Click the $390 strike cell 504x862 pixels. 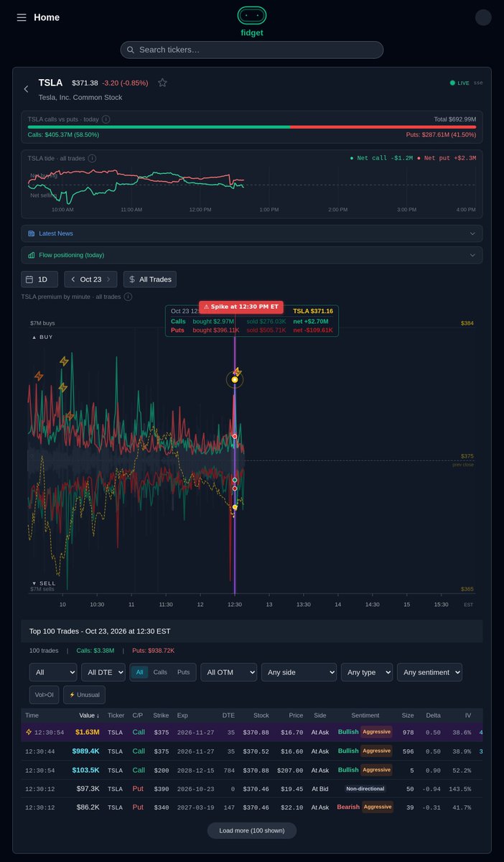click(161, 788)
